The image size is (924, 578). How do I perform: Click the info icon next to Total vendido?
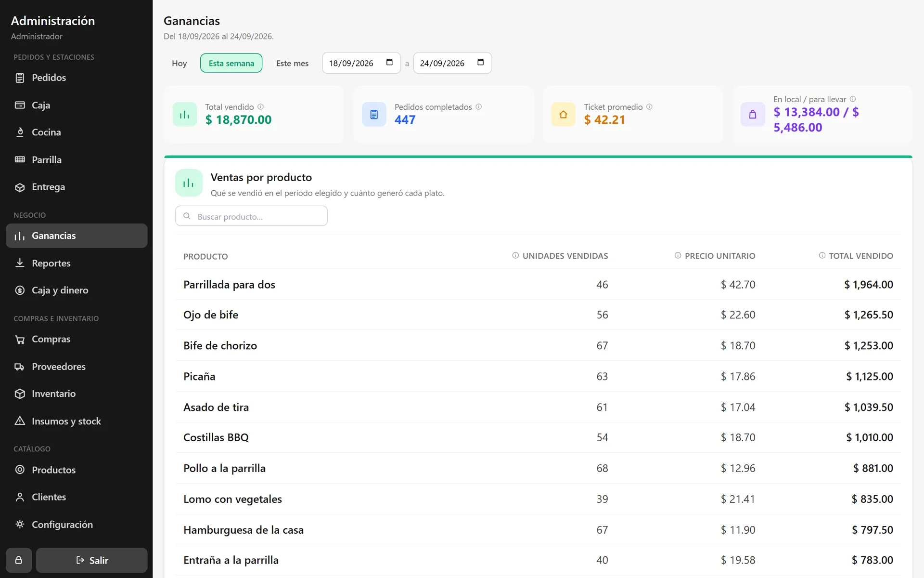[x=260, y=107]
